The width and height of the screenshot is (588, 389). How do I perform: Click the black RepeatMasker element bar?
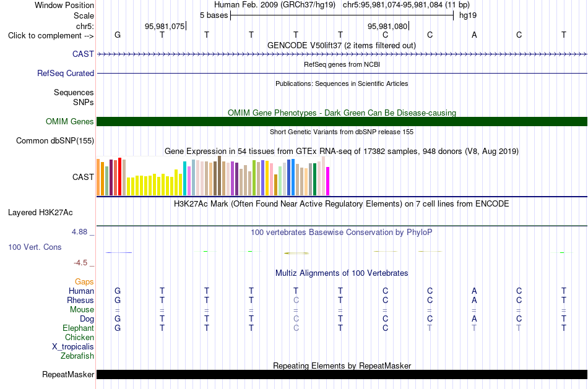[x=342, y=374]
